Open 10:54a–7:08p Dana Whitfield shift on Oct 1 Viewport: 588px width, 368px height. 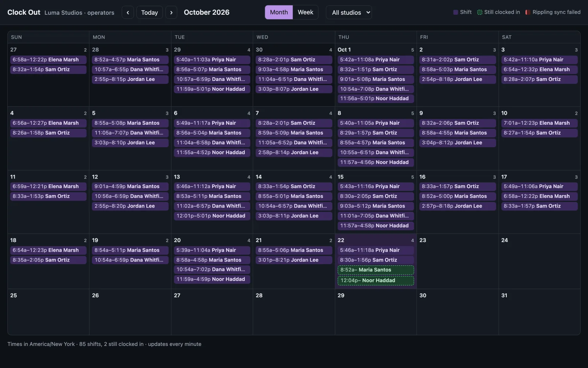click(376, 89)
